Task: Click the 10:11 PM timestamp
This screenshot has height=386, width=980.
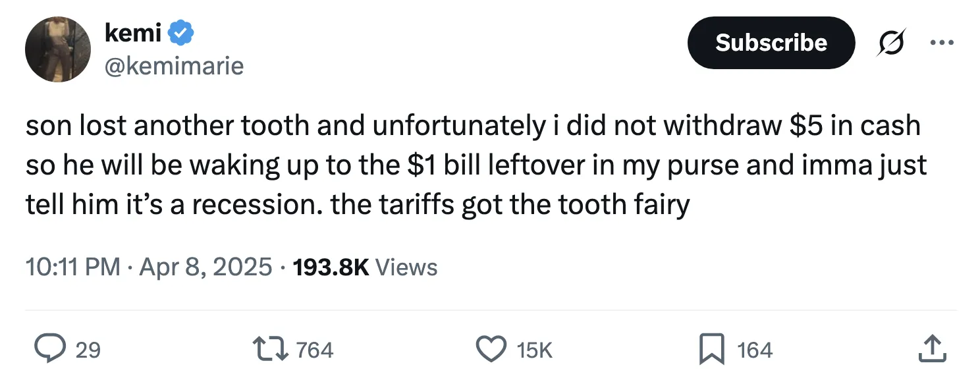Action: click(x=72, y=267)
